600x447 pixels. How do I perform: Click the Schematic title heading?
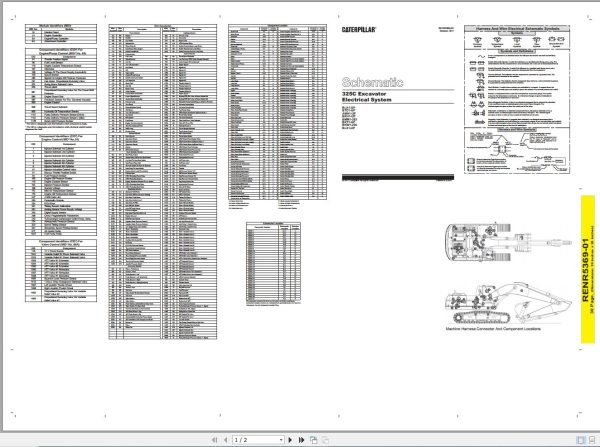click(x=372, y=82)
